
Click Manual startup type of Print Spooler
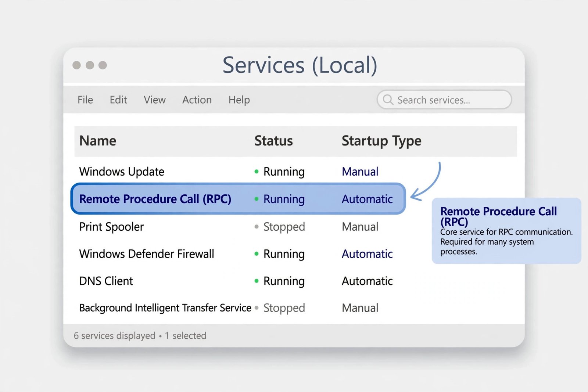(x=360, y=227)
